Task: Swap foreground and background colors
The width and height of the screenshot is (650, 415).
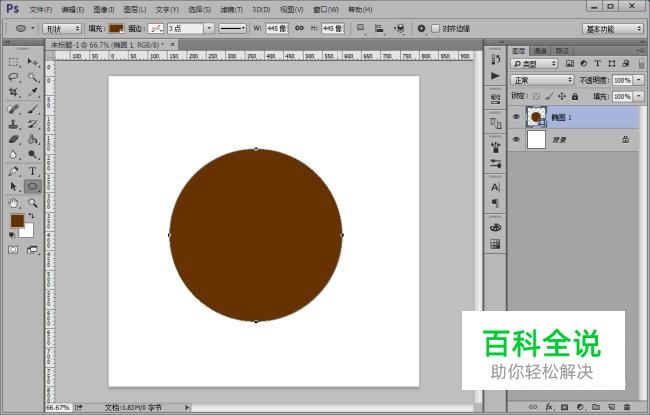Action: tap(32, 216)
